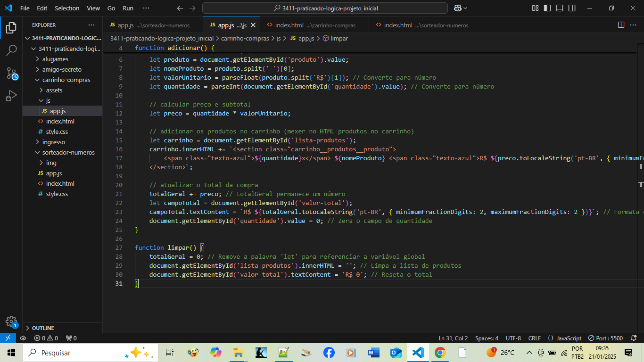Open the overflow menu ellipsis in menu bar

click(x=146, y=8)
